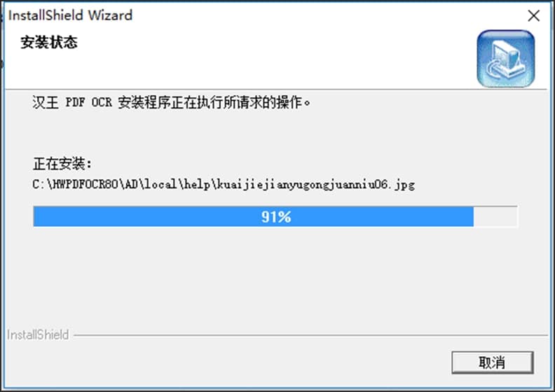Click the blue computer installer icon
Screen dimensions: 555x392
[x=505, y=59]
